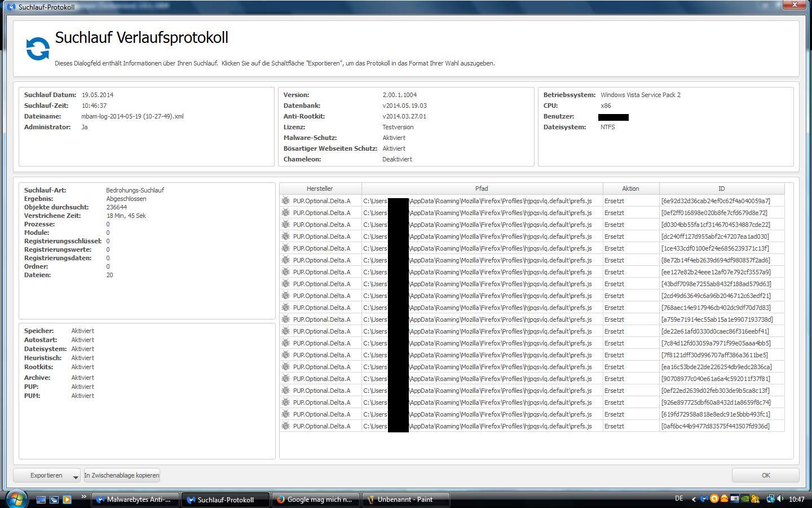
Task: Click the bug icon in row 0af6bc44b9477d83575f443507fd936d
Action: 286,426
